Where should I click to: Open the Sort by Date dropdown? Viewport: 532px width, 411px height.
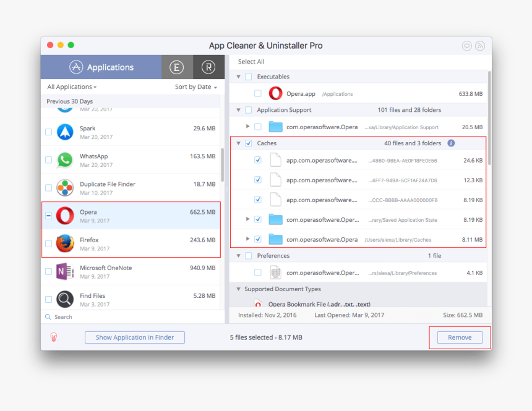[x=195, y=87]
